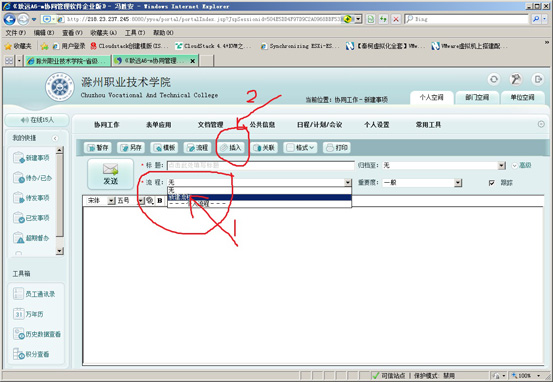
Task: Expand the 高级 advanced options toggle
Action: 522,165
